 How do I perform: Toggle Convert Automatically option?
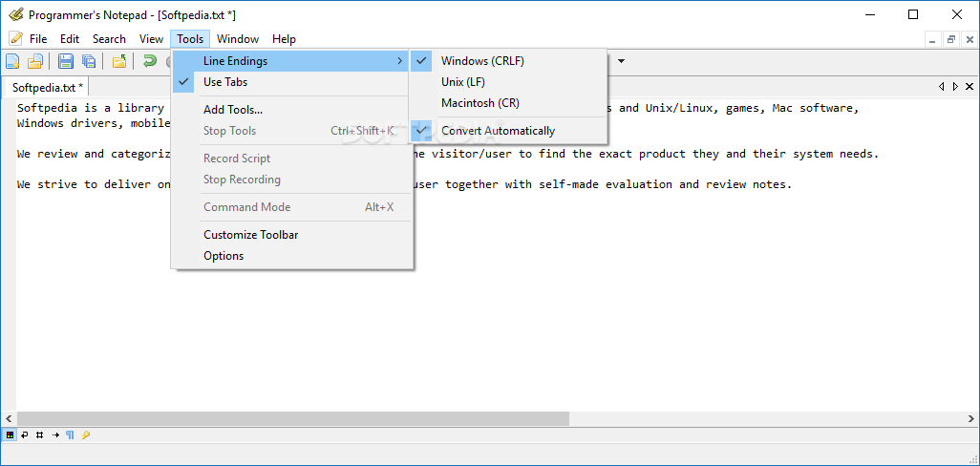[509, 131]
